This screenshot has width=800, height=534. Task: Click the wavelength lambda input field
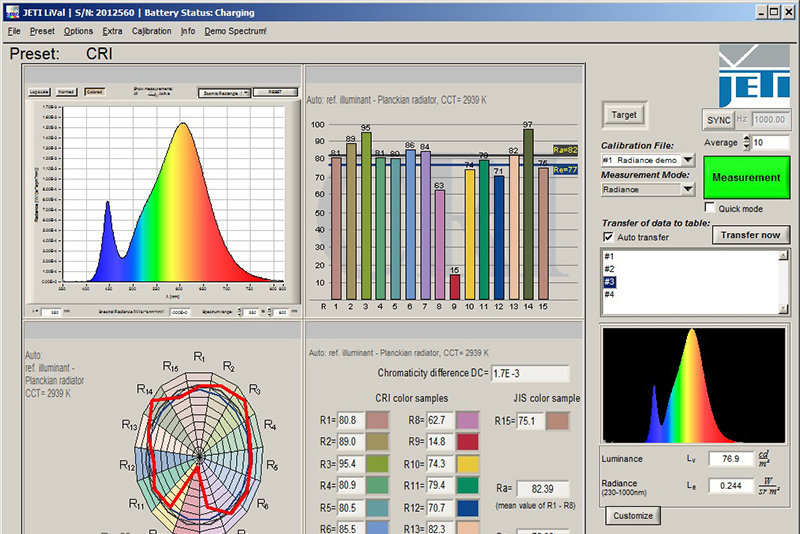tap(51, 312)
